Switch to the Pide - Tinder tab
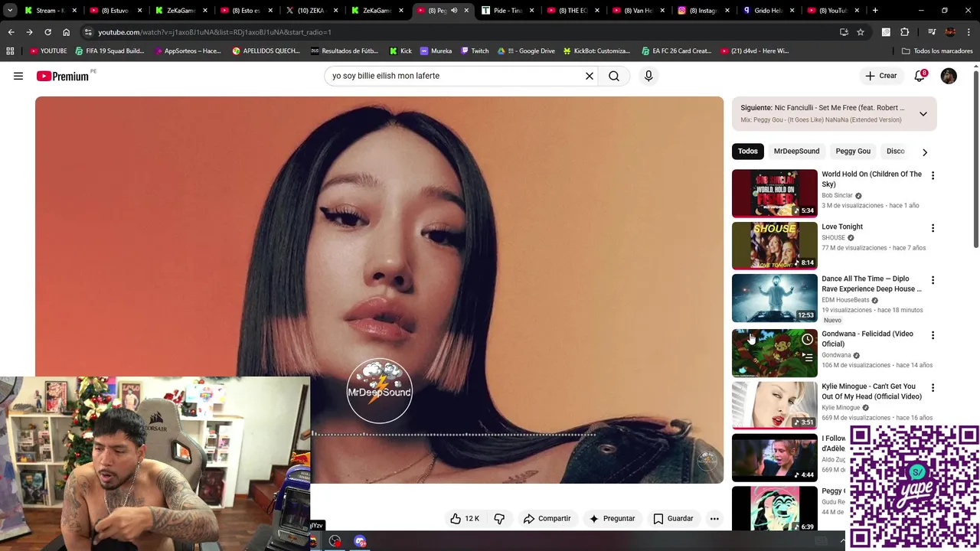Screen dimensions: 980x551 pyautogui.click(x=508, y=11)
